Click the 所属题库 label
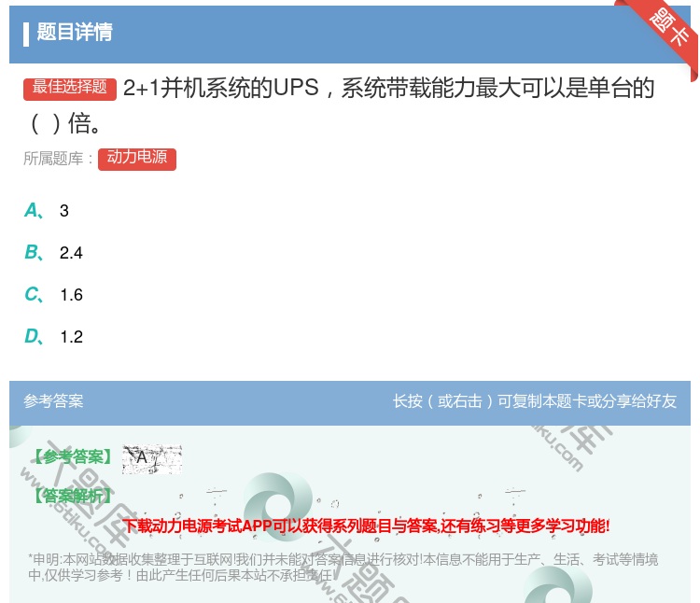The width and height of the screenshot is (700, 603). coord(58,159)
